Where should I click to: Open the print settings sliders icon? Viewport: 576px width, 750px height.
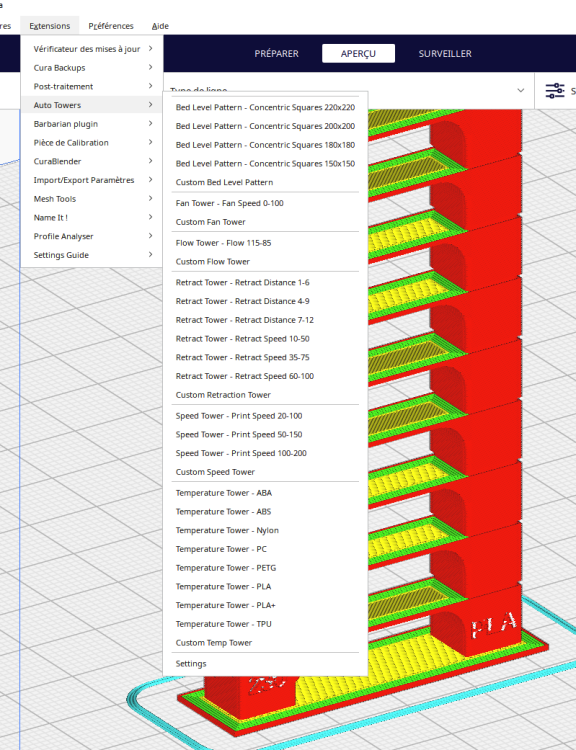coord(555,90)
